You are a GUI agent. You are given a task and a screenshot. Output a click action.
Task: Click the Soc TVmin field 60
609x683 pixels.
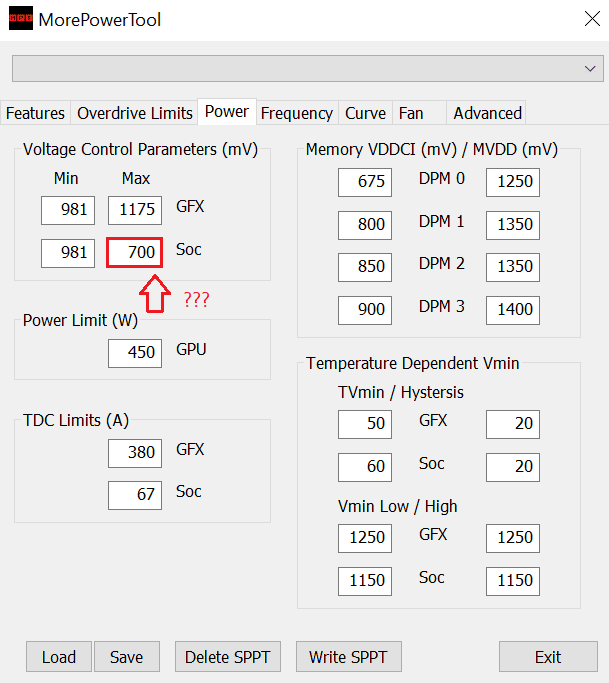365,467
